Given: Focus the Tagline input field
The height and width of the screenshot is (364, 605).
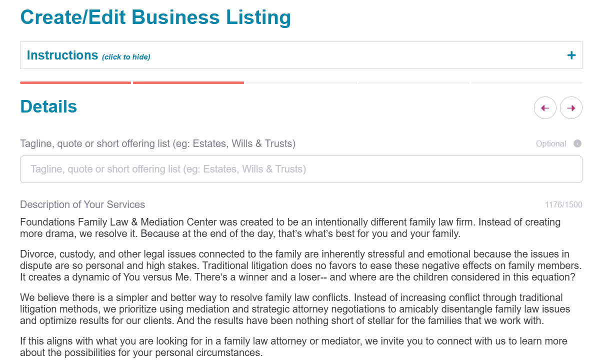Looking at the screenshot, I should [x=301, y=169].
